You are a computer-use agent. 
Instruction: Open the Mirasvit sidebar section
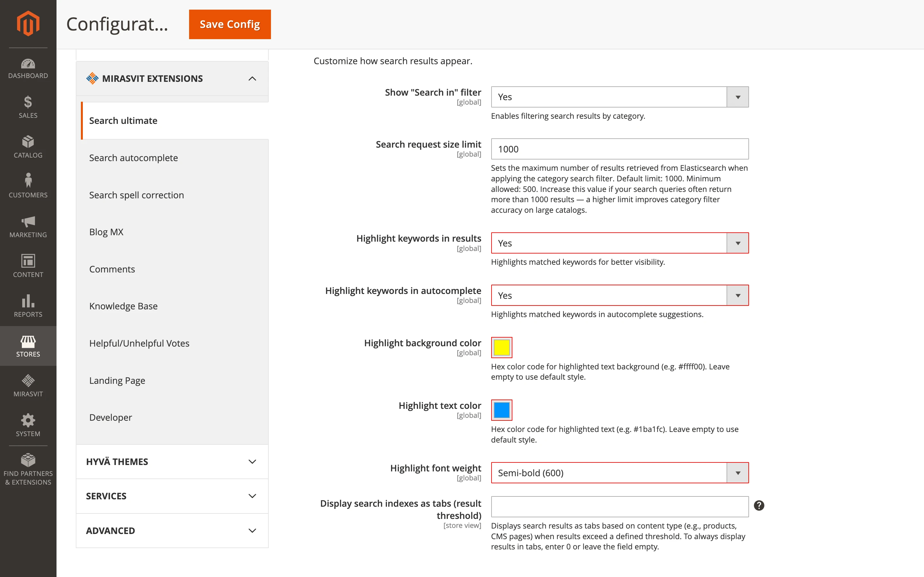(x=28, y=385)
